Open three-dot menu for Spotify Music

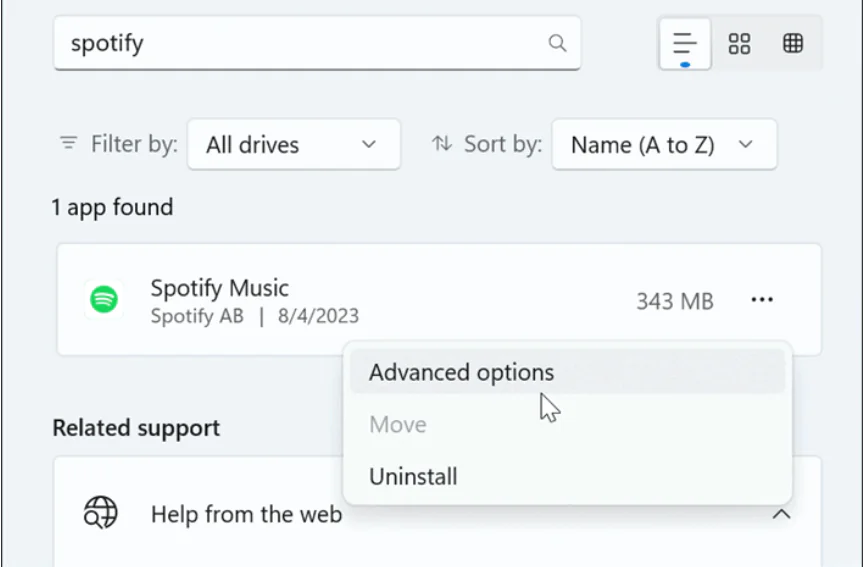pos(762,300)
